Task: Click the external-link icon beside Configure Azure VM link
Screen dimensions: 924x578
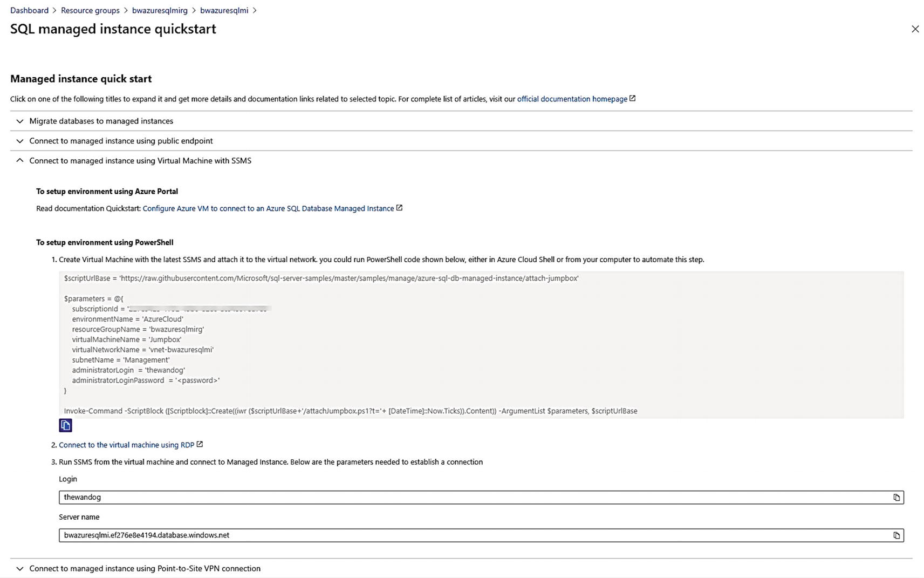Action: (x=399, y=208)
